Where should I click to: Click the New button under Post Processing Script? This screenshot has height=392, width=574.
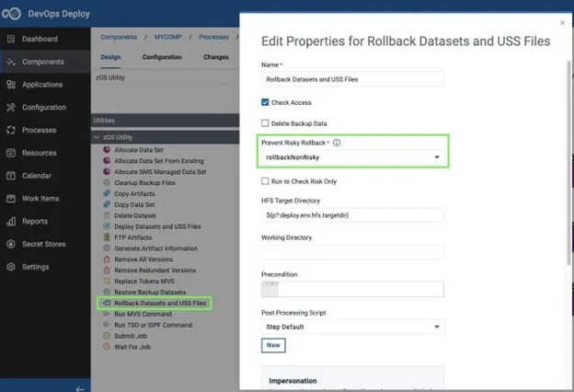coord(273,345)
